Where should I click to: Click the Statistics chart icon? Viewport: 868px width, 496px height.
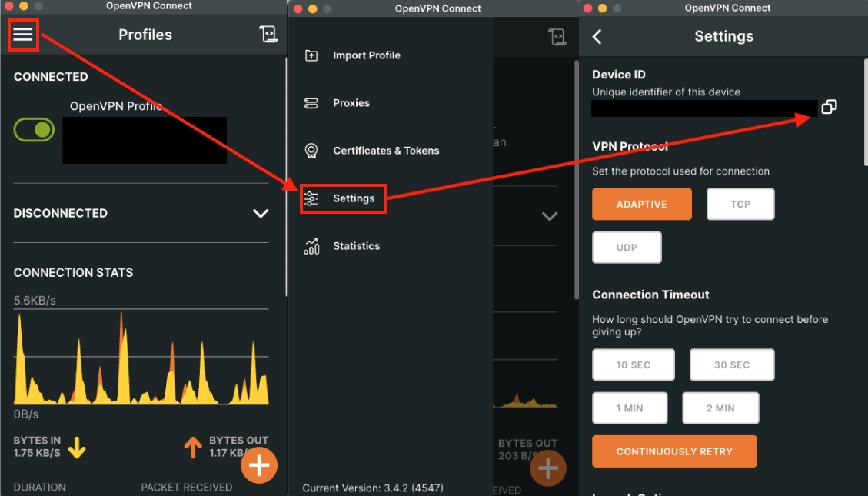click(311, 246)
